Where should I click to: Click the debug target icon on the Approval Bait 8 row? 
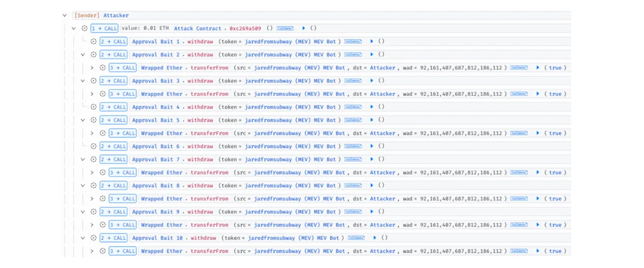[x=94, y=186]
